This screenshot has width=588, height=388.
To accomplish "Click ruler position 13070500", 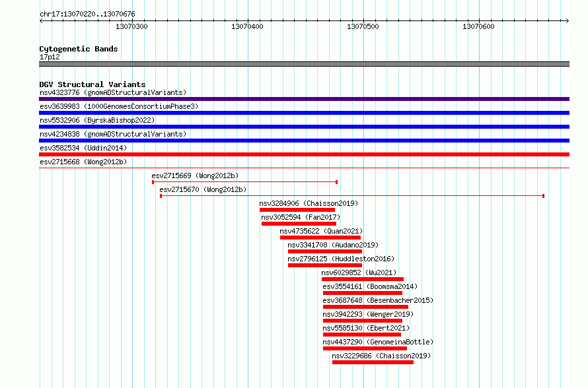I will (x=363, y=26).
